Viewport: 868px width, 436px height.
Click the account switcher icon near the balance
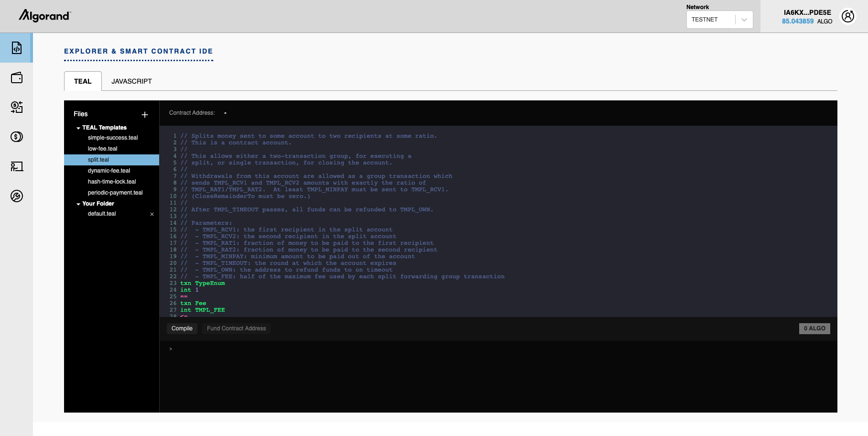[x=848, y=16]
